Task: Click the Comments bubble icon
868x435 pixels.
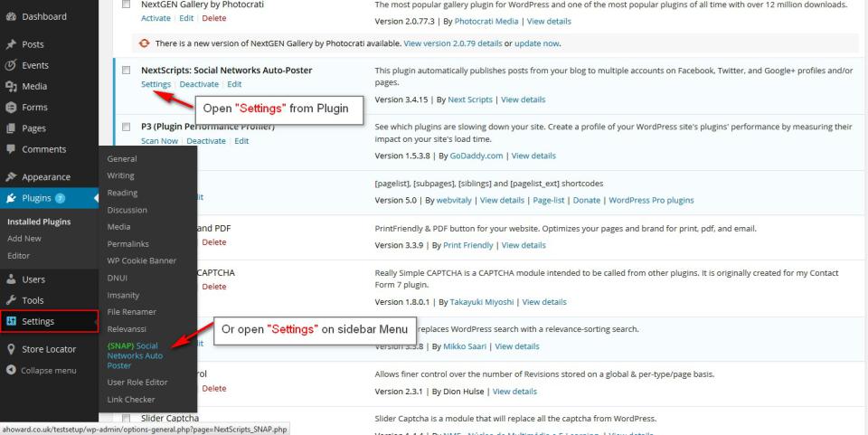Action: point(11,149)
